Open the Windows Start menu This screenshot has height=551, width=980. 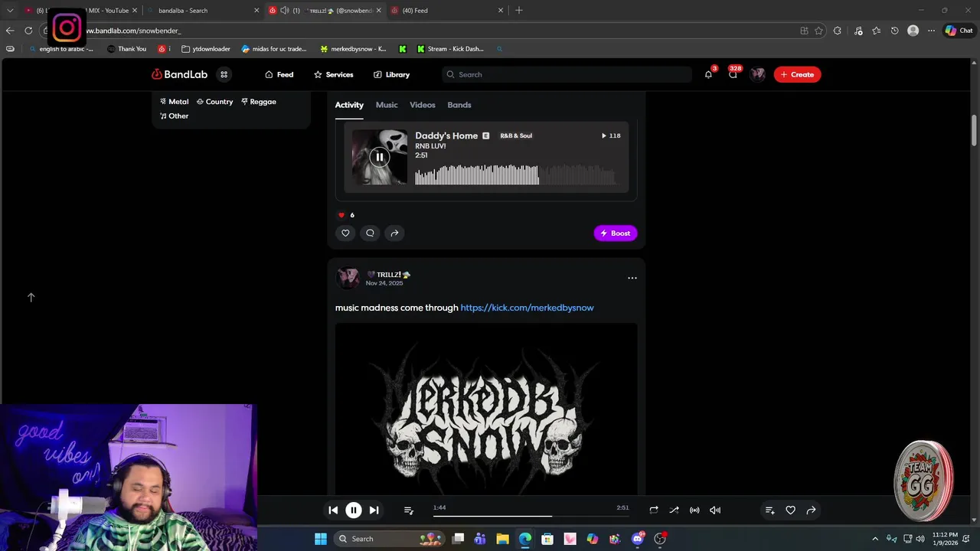[321, 539]
